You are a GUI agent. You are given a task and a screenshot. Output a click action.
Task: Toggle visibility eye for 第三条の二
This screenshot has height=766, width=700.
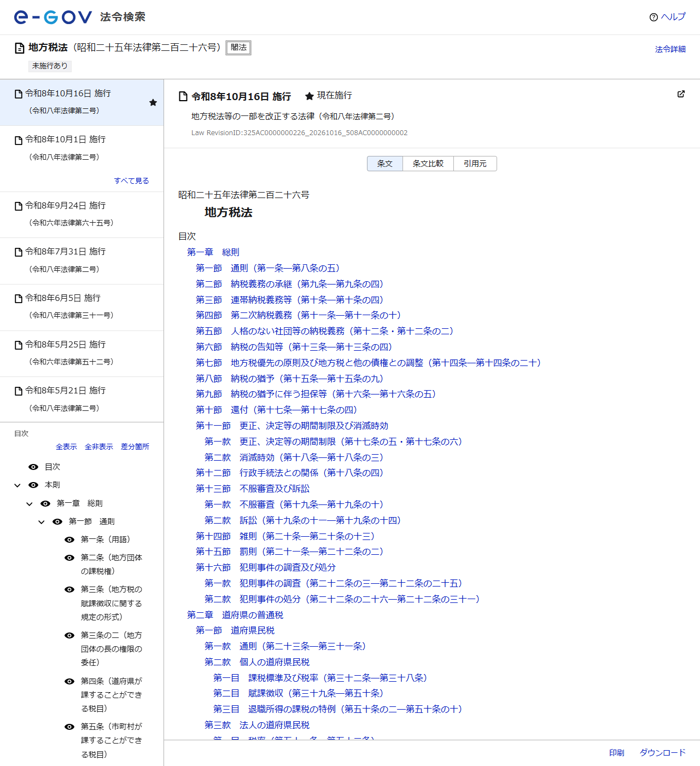(69, 635)
